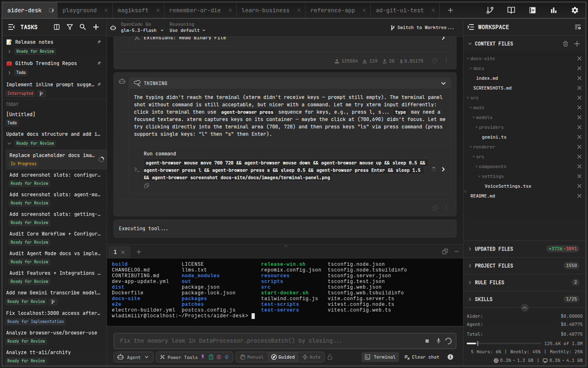Expand the UPDATED FILES section
588x368 pixels.
pyautogui.click(x=470, y=249)
